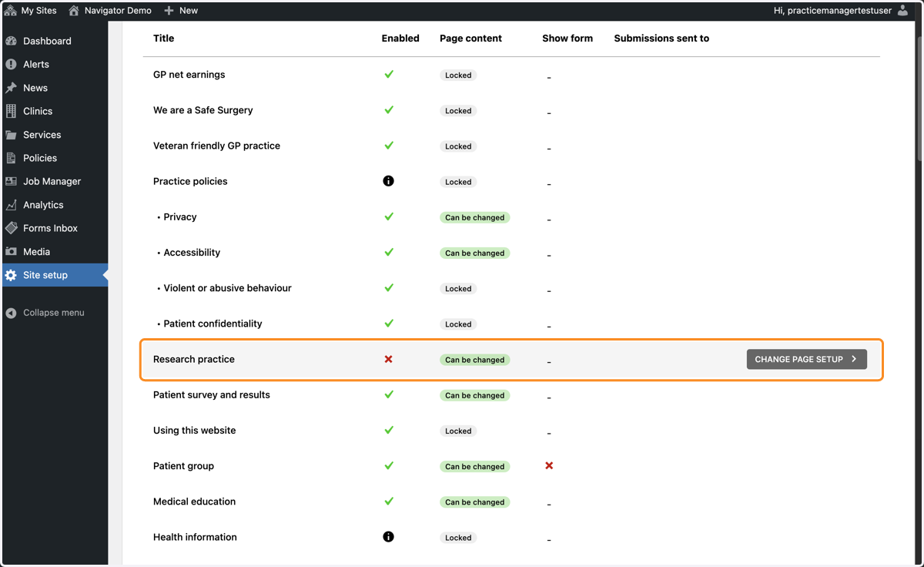This screenshot has height=567, width=924.
Task: Open Forms Inbox in sidebar
Action: (54, 228)
